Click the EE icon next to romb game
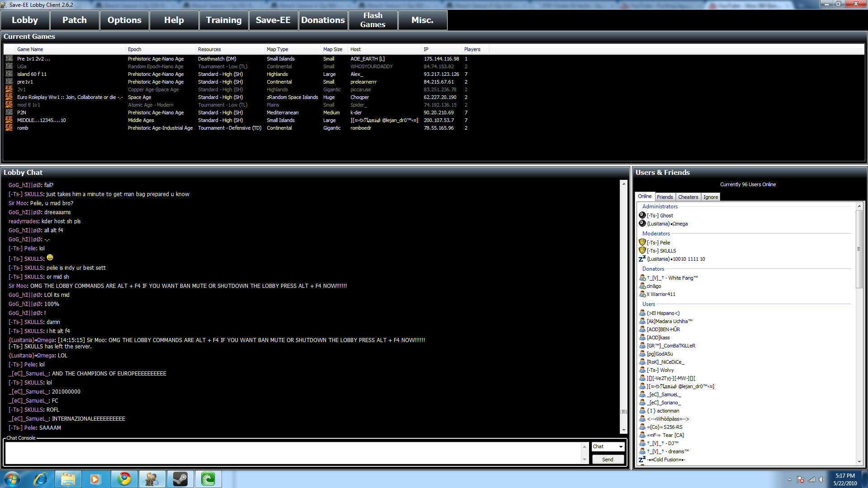 click(9, 128)
